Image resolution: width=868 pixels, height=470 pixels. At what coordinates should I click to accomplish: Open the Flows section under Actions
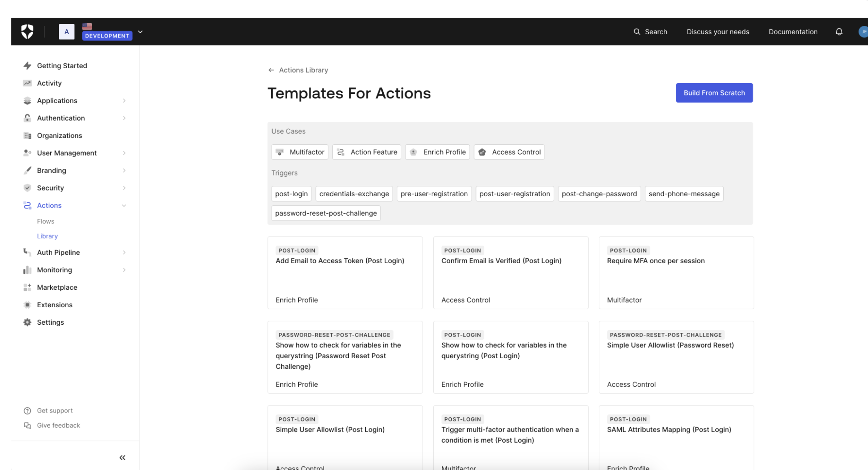[46, 221]
